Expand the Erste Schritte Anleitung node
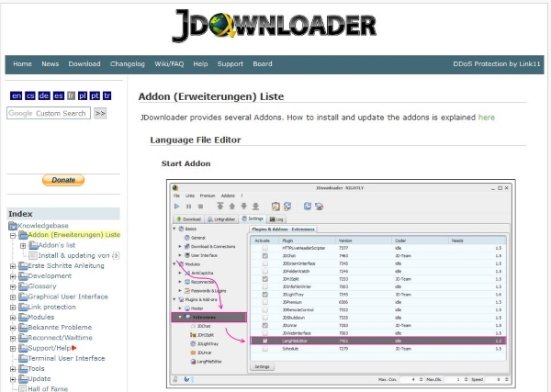 pos(13,266)
